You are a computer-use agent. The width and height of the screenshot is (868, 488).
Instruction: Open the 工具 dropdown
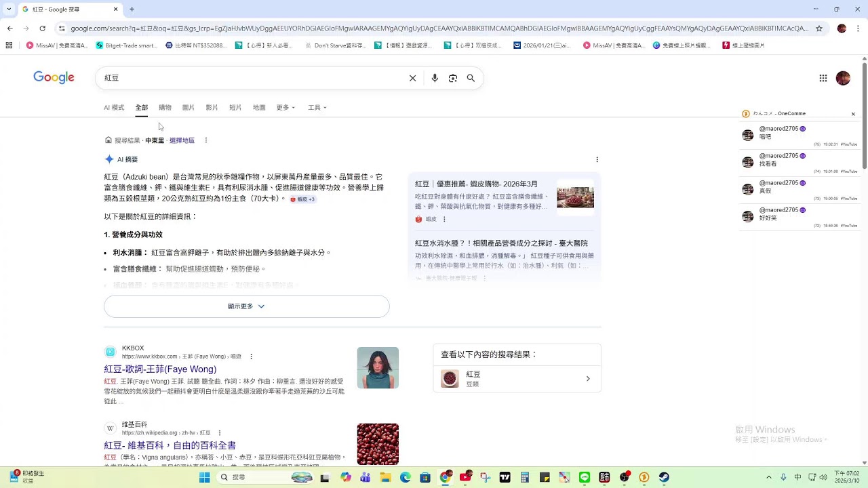coord(317,108)
